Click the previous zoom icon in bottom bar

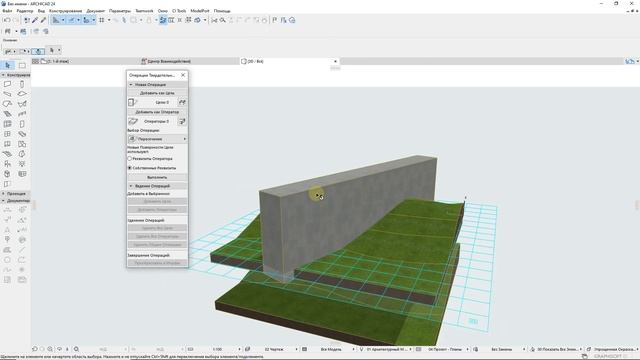(x=35, y=349)
